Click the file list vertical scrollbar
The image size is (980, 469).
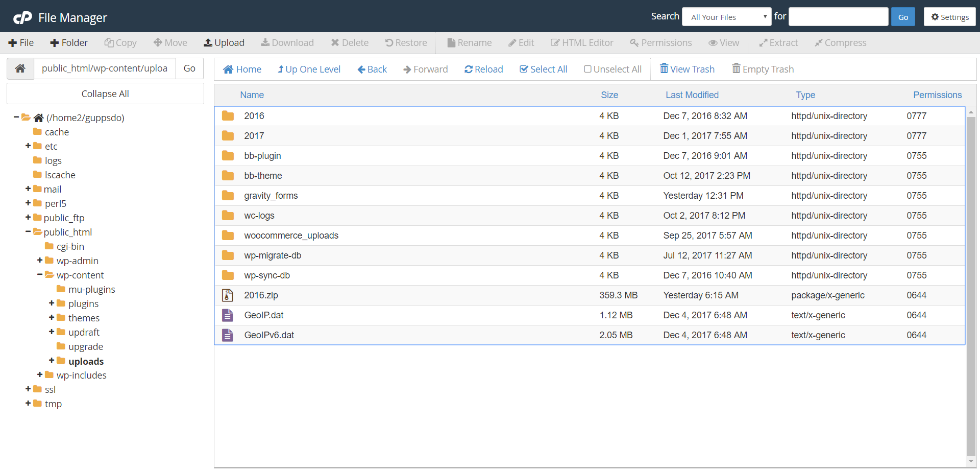[x=971, y=286]
